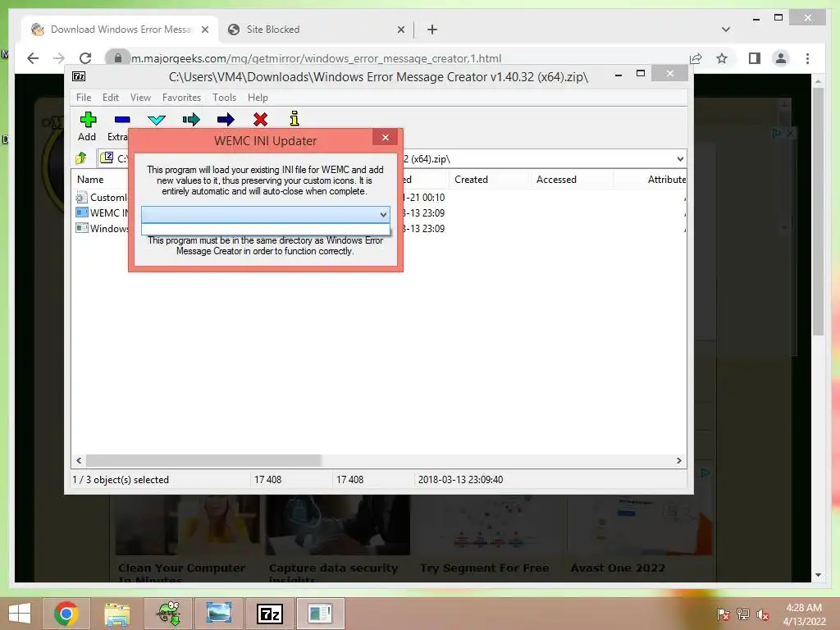Click the up-folder icon in 7-Zip
840x630 pixels.
coord(81,158)
